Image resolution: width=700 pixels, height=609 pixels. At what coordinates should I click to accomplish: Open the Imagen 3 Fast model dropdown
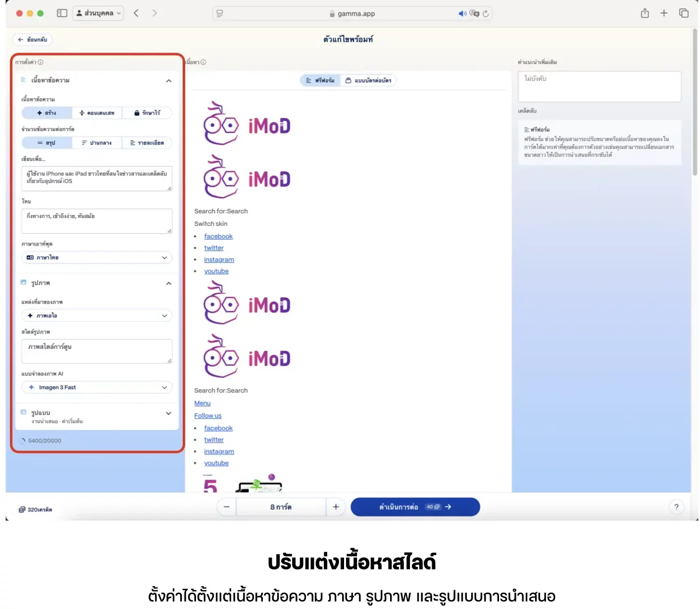click(x=97, y=387)
